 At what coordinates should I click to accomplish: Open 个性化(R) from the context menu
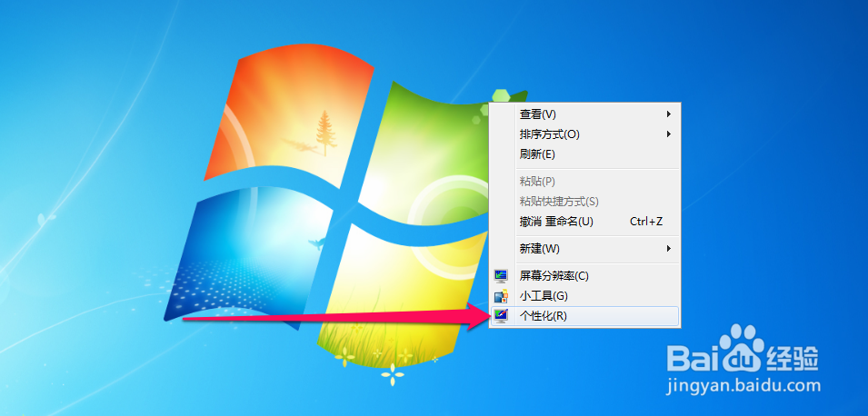coord(584,316)
